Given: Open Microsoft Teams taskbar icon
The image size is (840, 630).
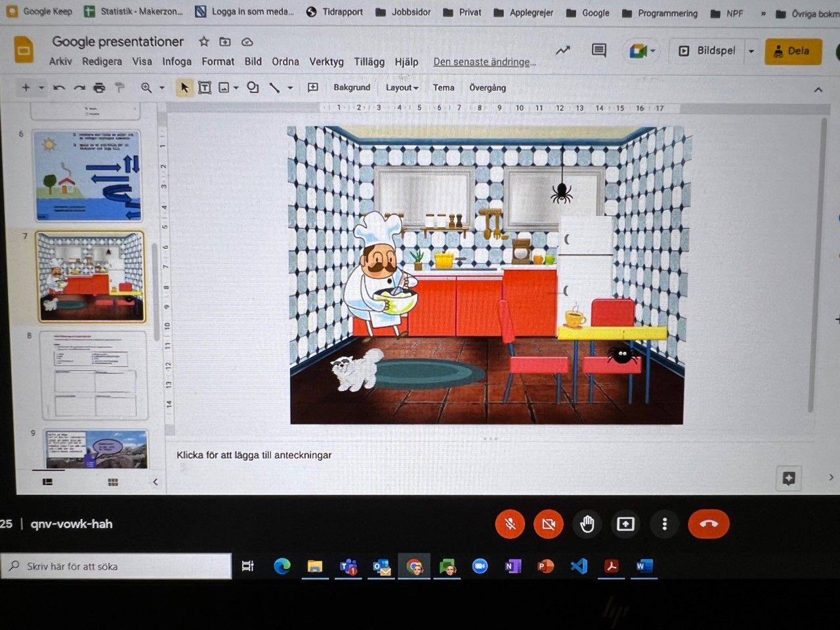Looking at the screenshot, I should pos(348,566).
